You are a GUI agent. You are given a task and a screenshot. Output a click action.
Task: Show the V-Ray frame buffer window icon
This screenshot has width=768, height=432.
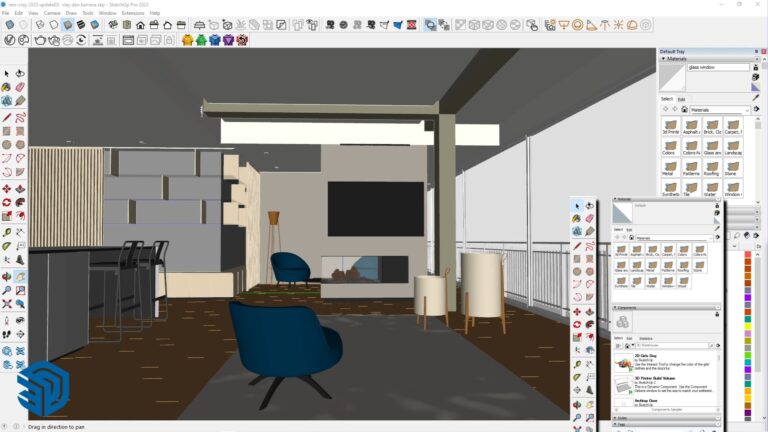coord(128,40)
